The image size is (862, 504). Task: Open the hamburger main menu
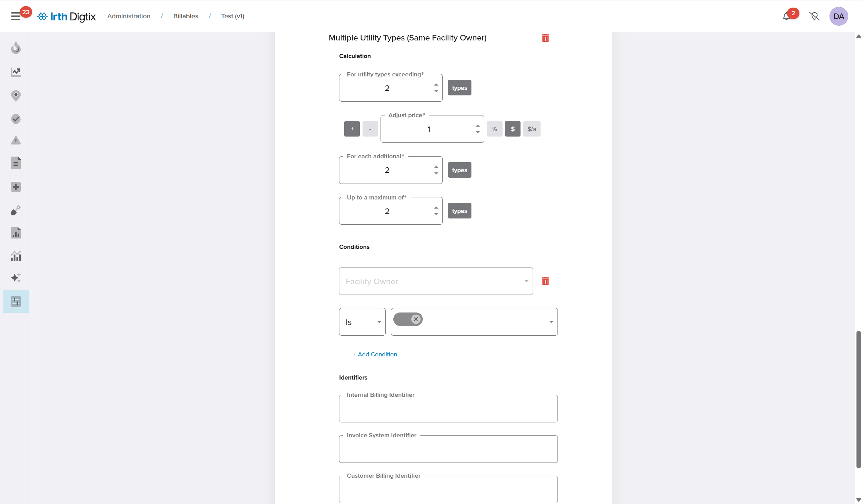pos(16,16)
